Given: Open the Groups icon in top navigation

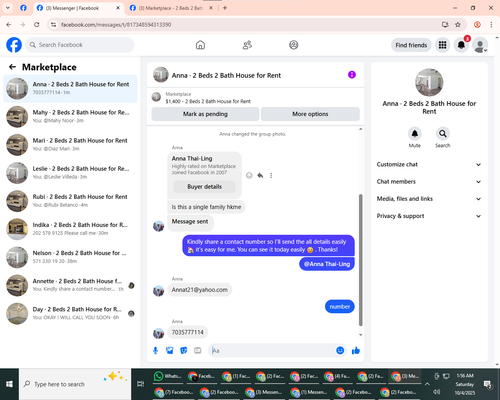Looking at the screenshot, I should 294,45.
